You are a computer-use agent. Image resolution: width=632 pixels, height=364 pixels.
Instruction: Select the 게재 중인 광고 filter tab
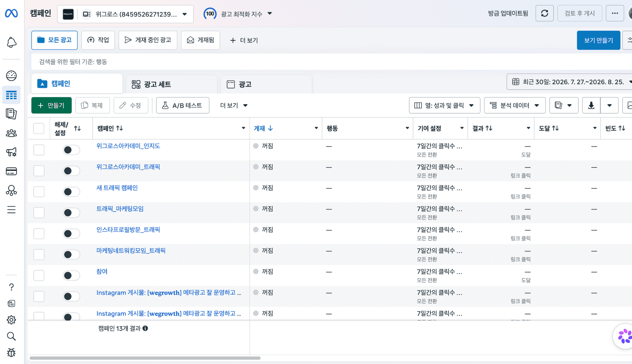(x=148, y=40)
